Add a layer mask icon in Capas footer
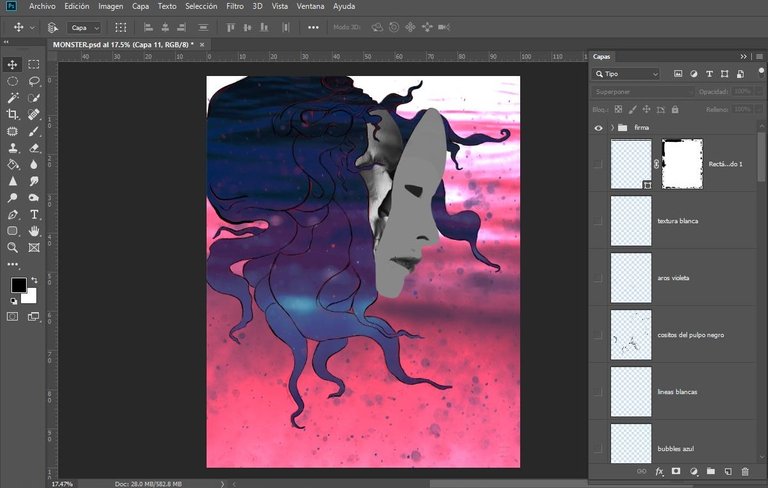 coord(676,471)
